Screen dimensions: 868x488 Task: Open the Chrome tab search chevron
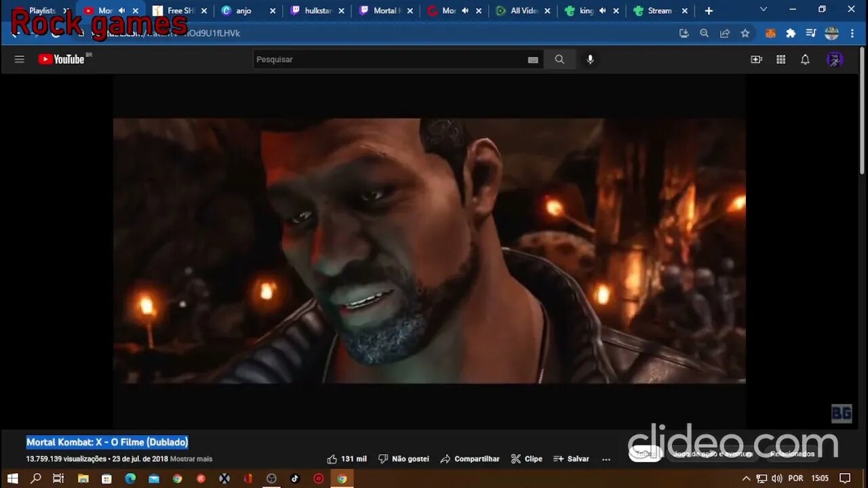coord(764,9)
